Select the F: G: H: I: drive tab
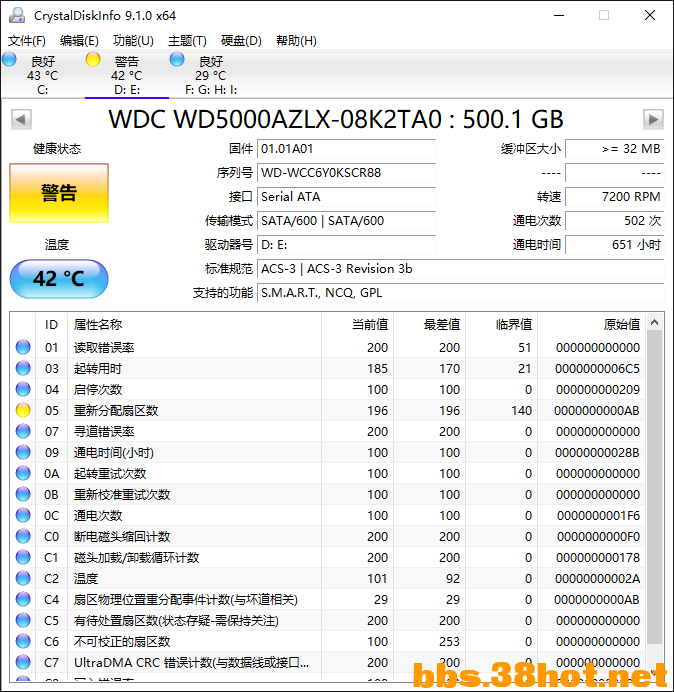 point(211,75)
